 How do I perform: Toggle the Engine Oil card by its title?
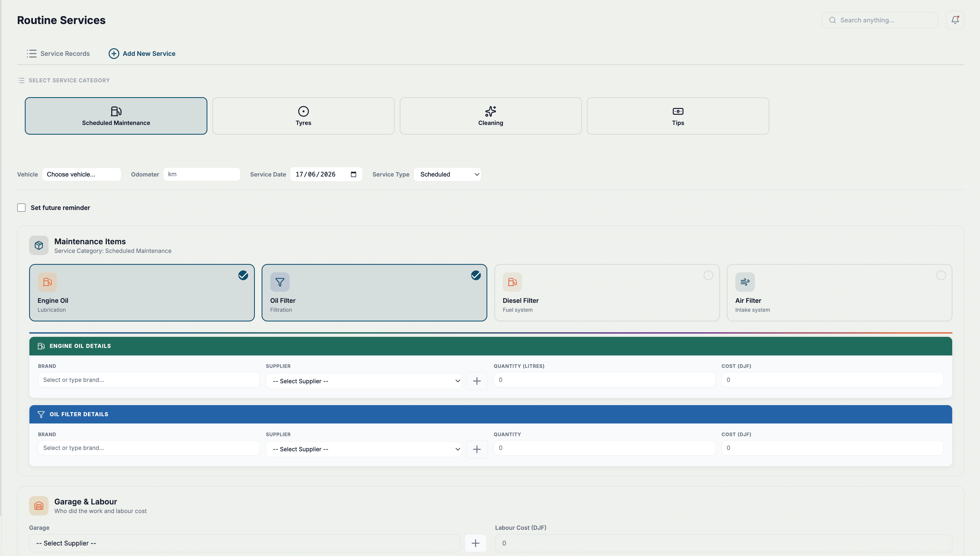pyautogui.click(x=53, y=300)
